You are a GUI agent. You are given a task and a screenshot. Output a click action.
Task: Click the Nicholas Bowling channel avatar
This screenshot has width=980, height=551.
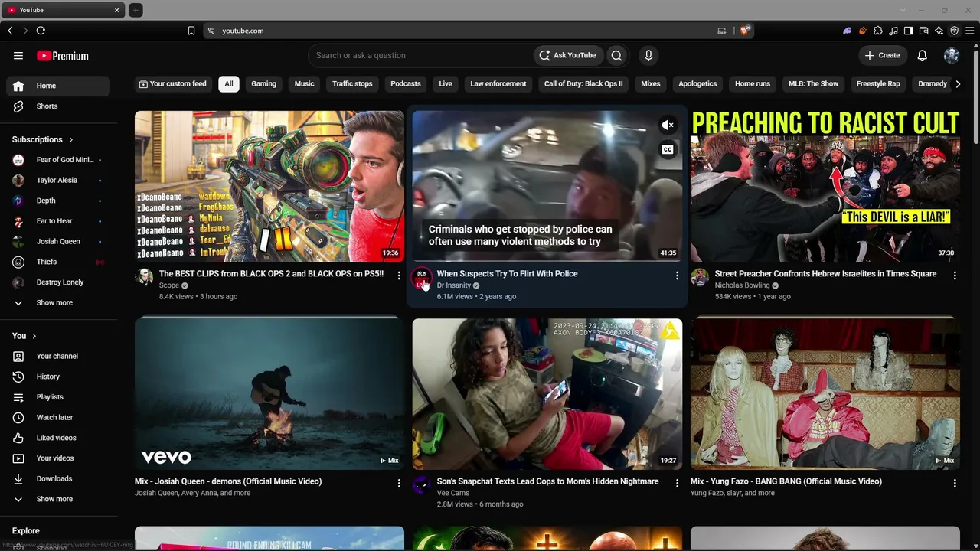700,278
